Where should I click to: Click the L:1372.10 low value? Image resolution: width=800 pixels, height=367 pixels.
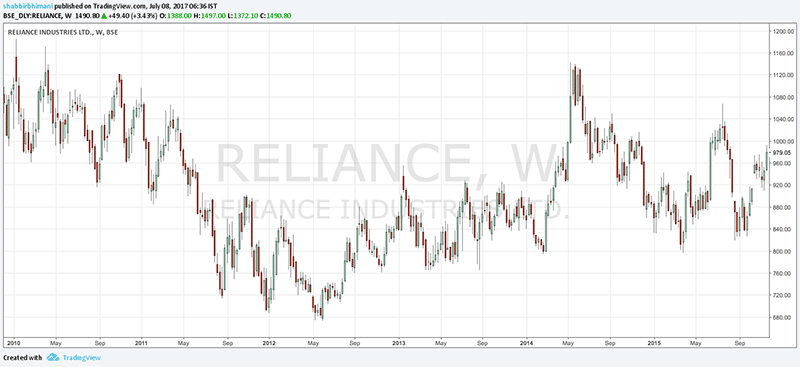tap(243, 16)
